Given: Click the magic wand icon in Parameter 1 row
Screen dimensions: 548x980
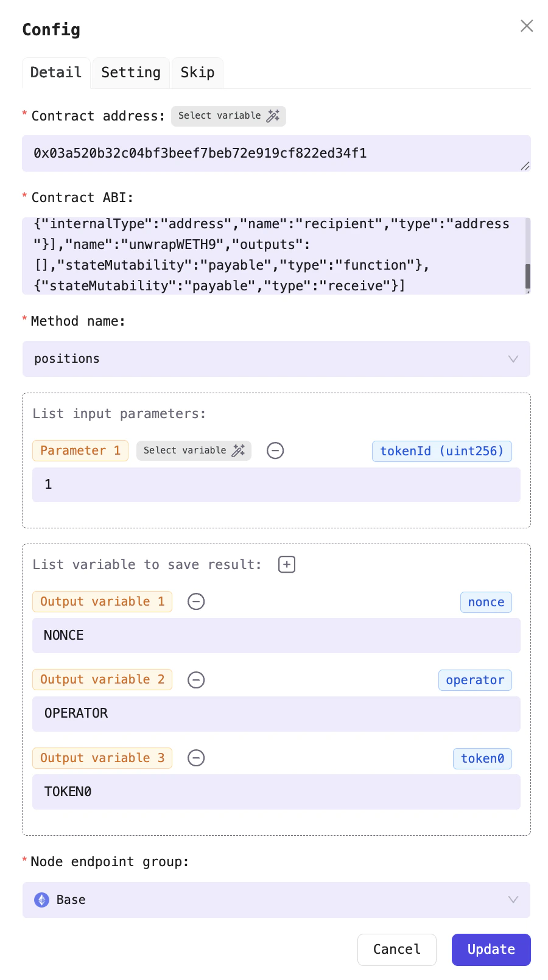Looking at the screenshot, I should 237,450.
